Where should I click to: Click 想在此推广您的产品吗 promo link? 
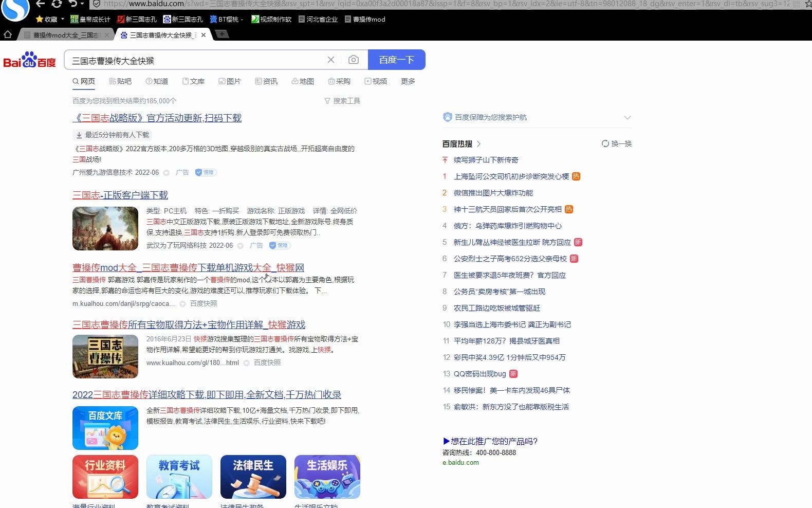coord(490,441)
